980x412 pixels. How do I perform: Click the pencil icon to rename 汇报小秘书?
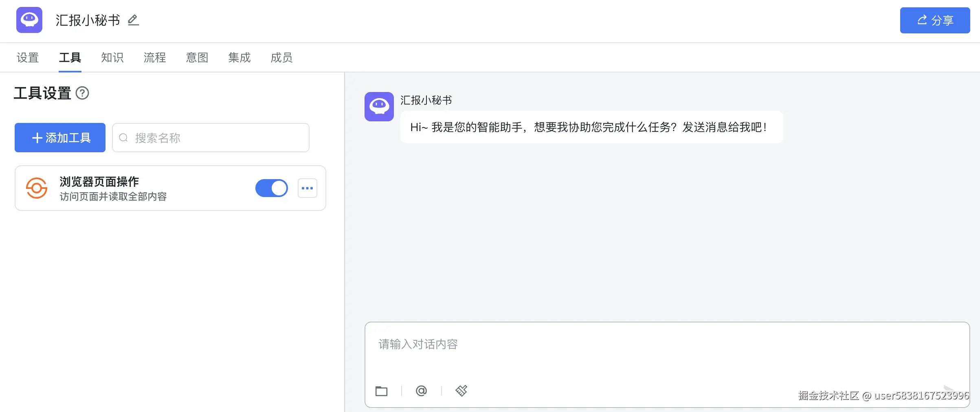pyautogui.click(x=133, y=20)
